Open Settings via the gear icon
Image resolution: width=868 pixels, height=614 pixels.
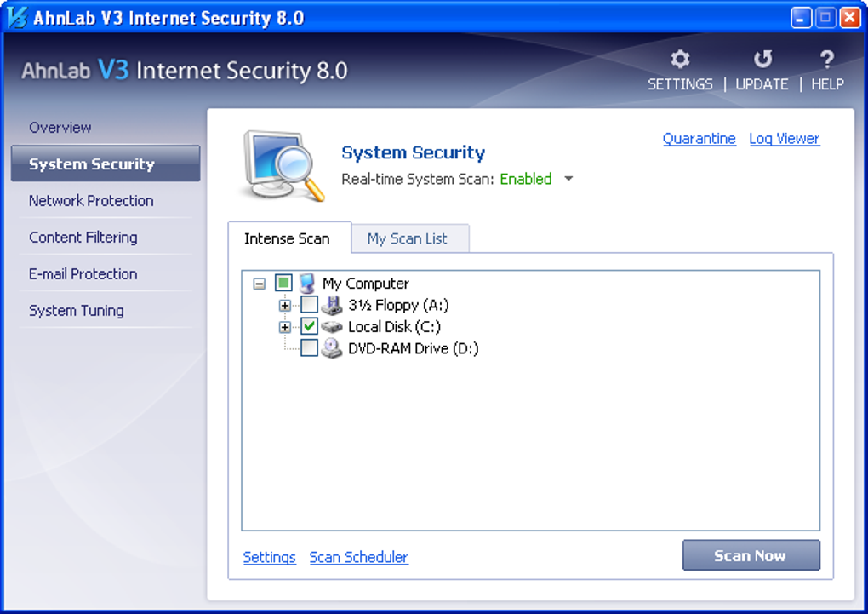(680, 60)
